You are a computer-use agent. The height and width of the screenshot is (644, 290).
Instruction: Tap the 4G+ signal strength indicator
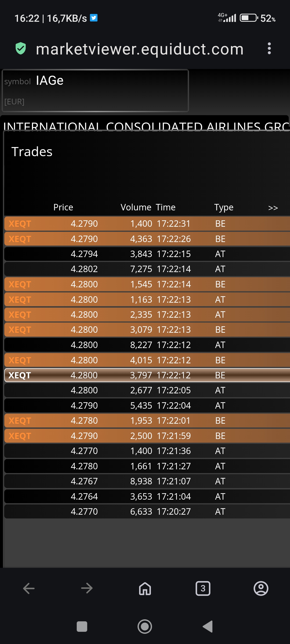point(227,17)
